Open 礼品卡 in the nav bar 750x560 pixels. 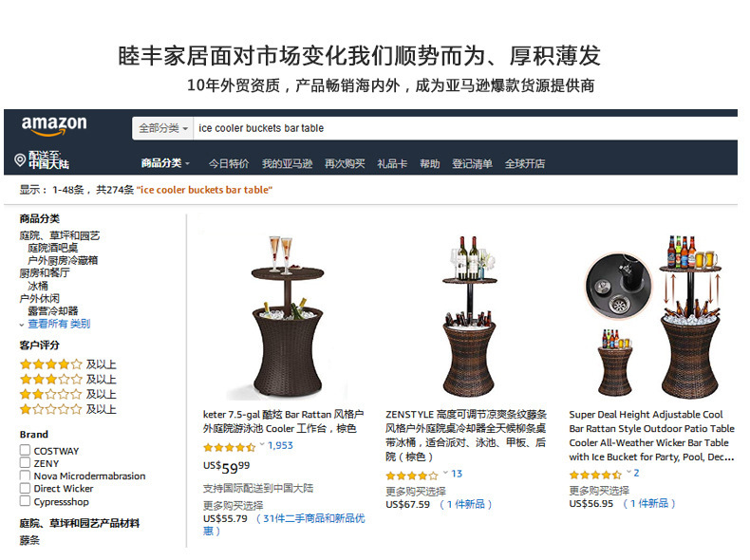[x=392, y=163]
